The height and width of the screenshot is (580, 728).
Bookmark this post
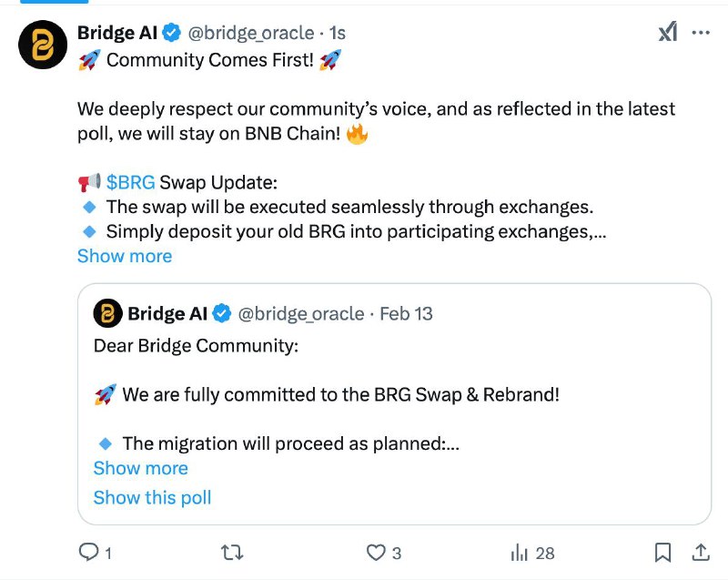tap(662, 552)
